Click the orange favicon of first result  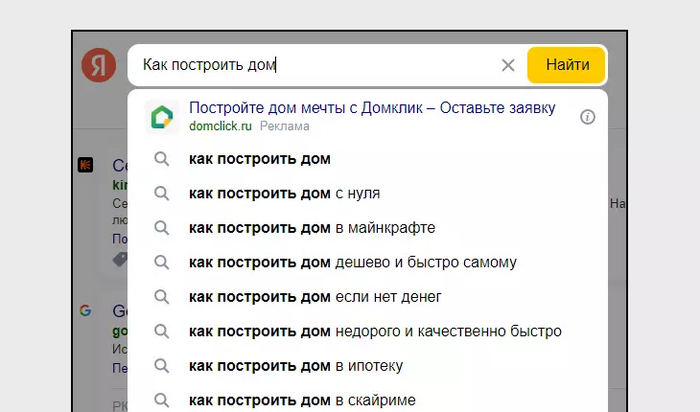(x=86, y=165)
